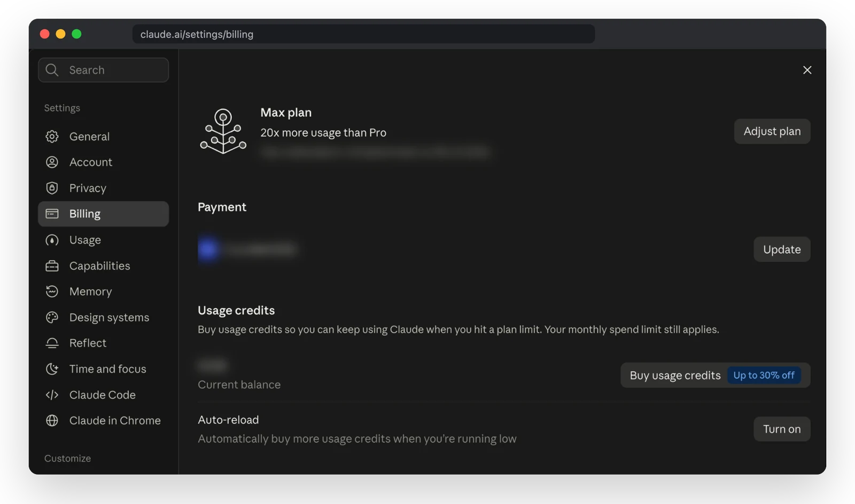Click the Design systems palette icon
The width and height of the screenshot is (855, 504).
pyautogui.click(x=52, y=318)
